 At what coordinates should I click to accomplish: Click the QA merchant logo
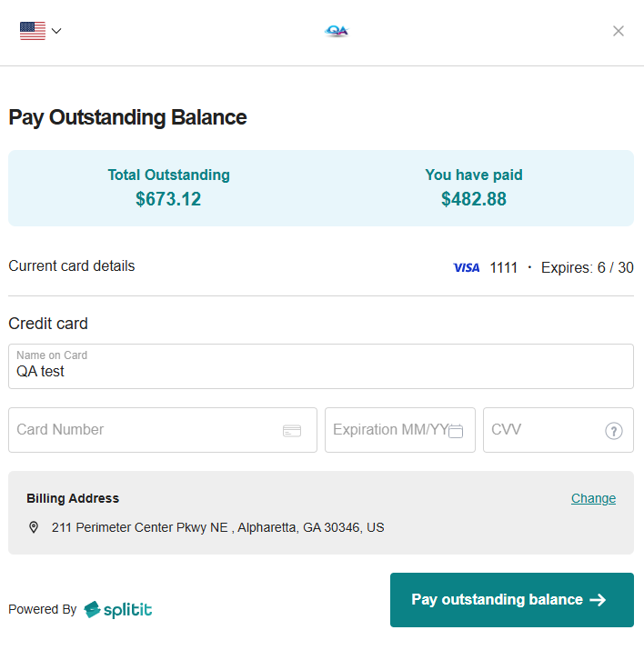[337, 31]
